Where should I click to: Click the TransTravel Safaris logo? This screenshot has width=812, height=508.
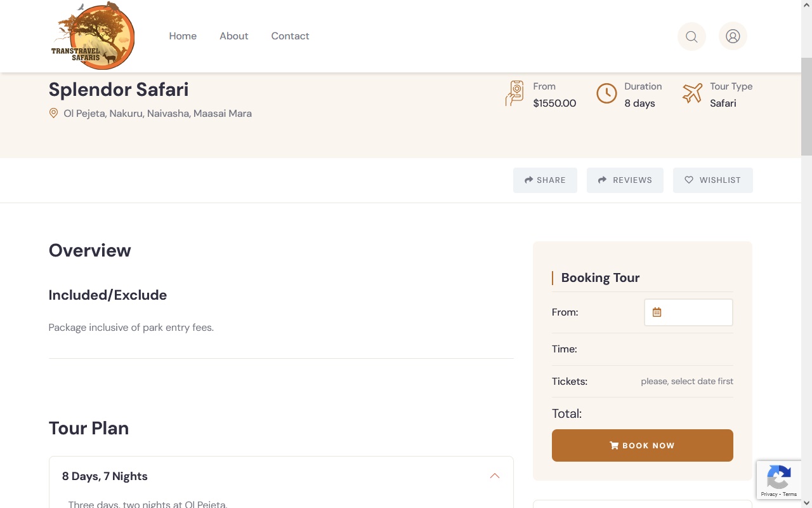pyautogui.click(x=93, y=36)
